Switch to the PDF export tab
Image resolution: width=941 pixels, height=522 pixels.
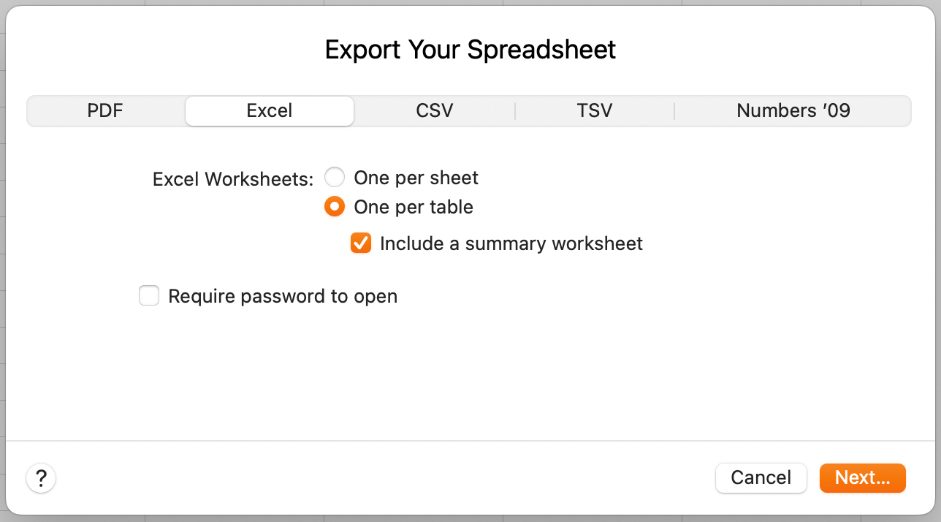(105, 111)
